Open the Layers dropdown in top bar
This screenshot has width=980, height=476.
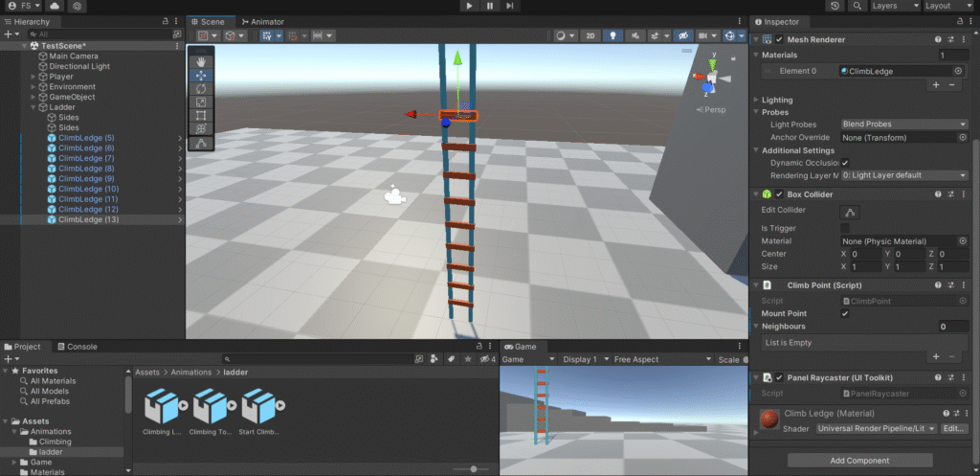tap(894, 6)
